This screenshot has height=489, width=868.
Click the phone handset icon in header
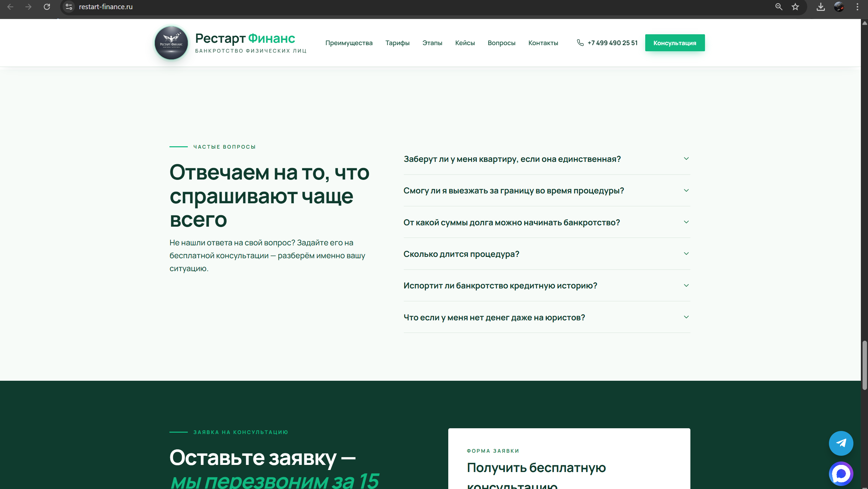click(580, 43)
